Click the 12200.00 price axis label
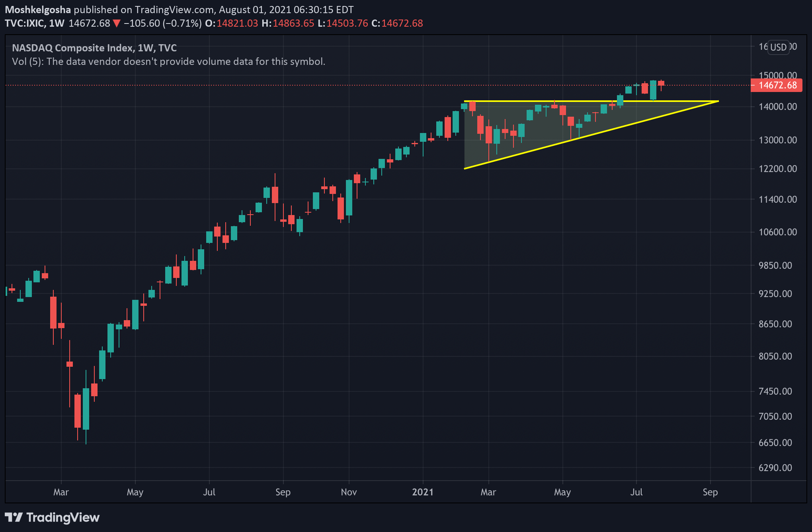Viewport: 812px width, 532px height. (x=778, y=169)
